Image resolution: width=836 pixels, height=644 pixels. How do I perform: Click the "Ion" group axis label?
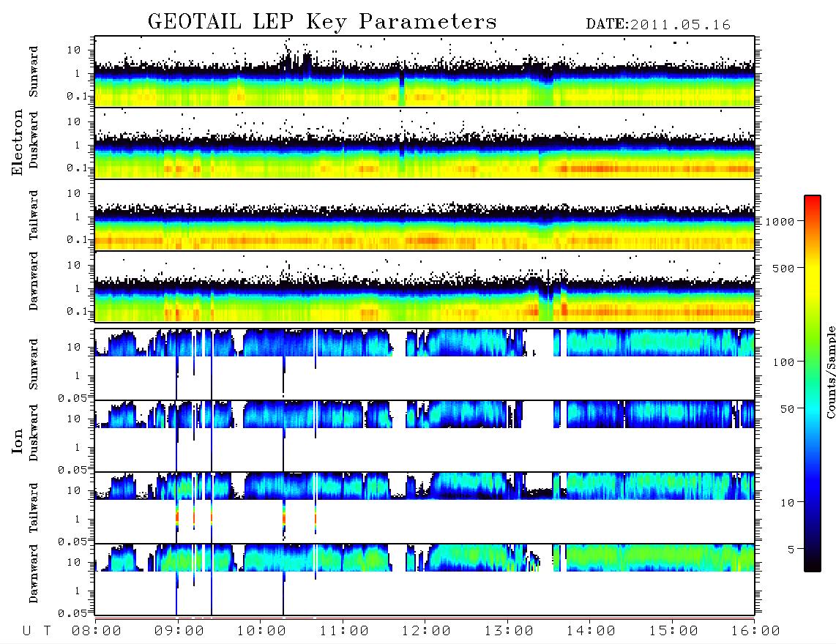click(x=17, y=441)
